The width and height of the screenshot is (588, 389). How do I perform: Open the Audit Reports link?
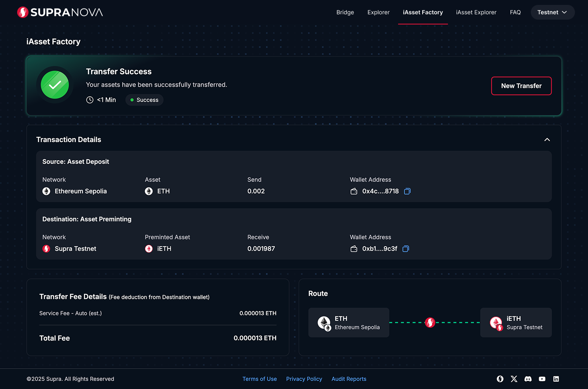(x=349, y=379)
